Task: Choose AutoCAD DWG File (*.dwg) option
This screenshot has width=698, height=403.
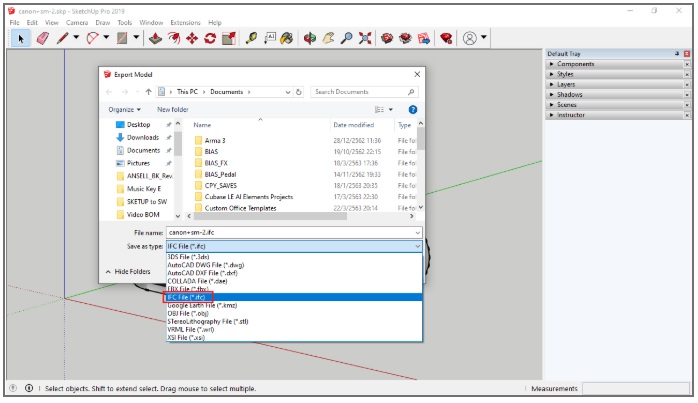Action: click(x=294, y=265)
